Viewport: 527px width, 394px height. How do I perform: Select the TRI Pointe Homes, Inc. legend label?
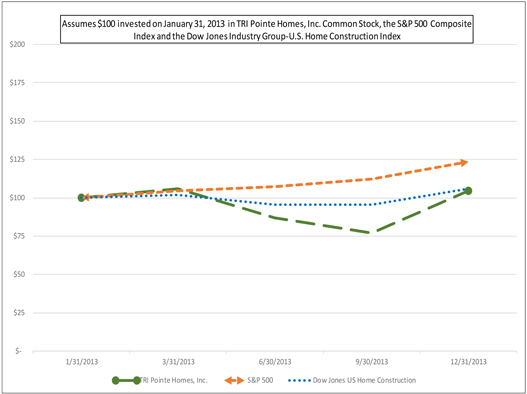point(174,380)
